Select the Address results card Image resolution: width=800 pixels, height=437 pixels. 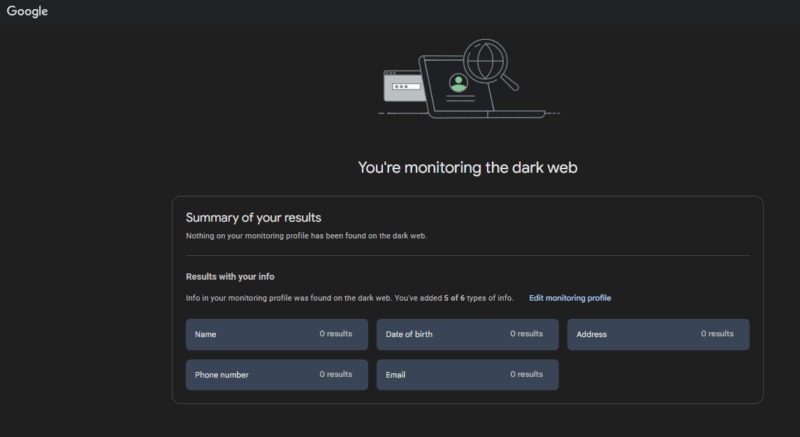[x=658, y=334]
